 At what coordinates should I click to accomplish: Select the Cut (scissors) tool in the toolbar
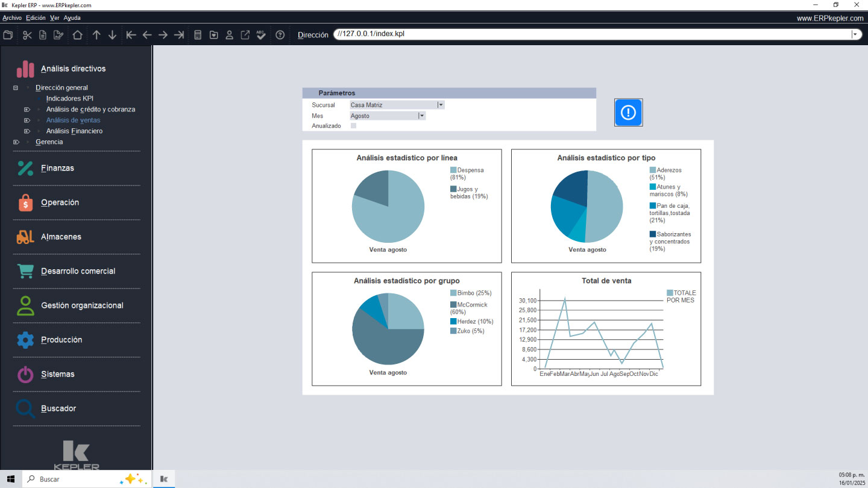click(x=27, y=35)
